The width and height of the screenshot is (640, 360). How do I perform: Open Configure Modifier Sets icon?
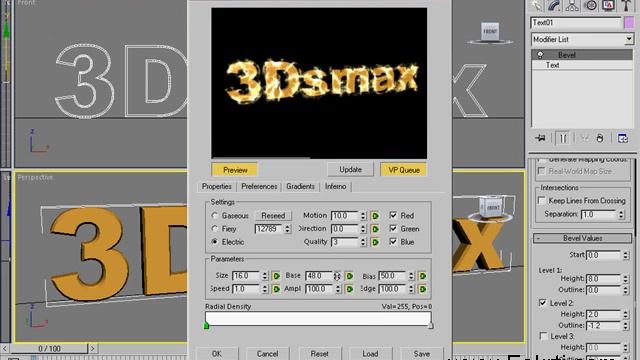pyautogui.click(x=623, y=138)
